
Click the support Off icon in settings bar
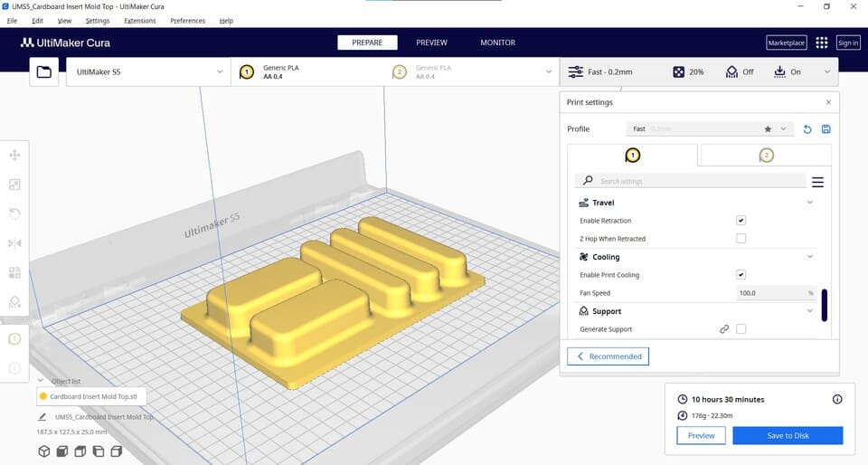point(731,72)
